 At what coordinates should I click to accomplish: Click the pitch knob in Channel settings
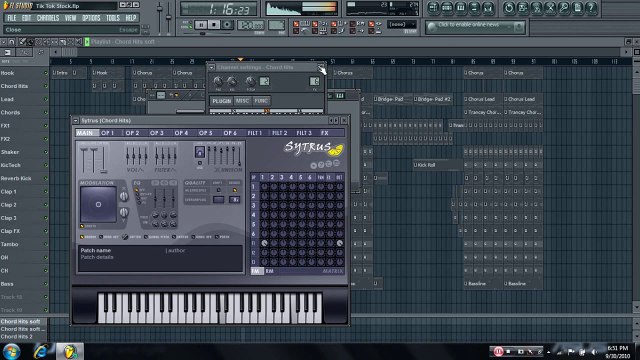[x=250, y=82]
